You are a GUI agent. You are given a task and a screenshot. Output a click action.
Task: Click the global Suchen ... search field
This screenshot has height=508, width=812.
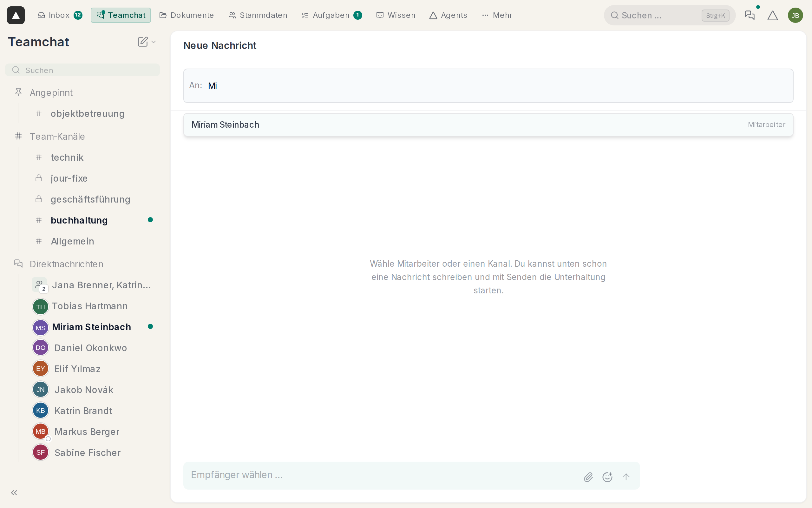coord(669,16)
